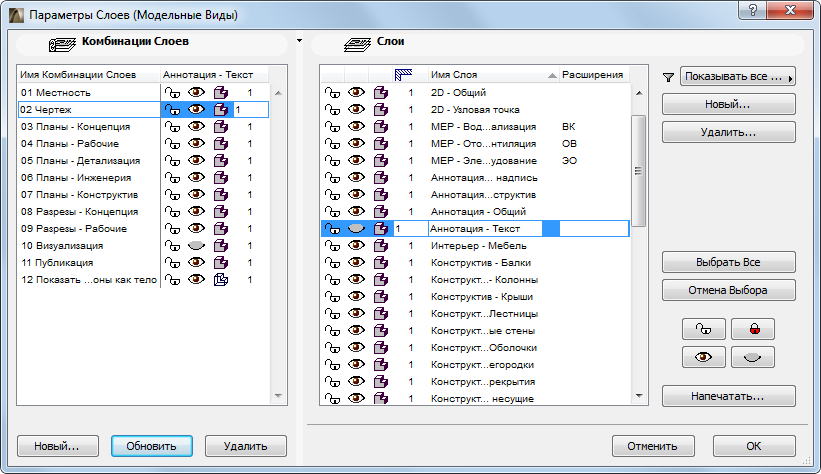This screenshot has width=821, height=474.
Task: Click lock icon of Конструктив - Балки layer
Action: pos(332,263)
